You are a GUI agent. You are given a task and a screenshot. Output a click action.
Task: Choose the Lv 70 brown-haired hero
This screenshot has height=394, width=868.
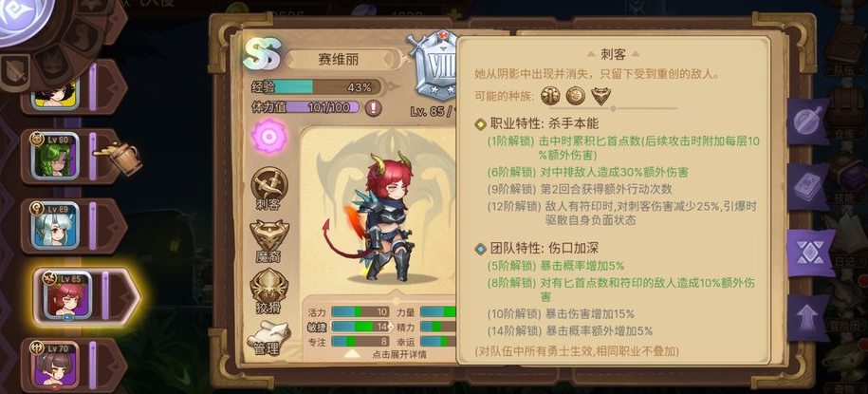tap(54, 365)
